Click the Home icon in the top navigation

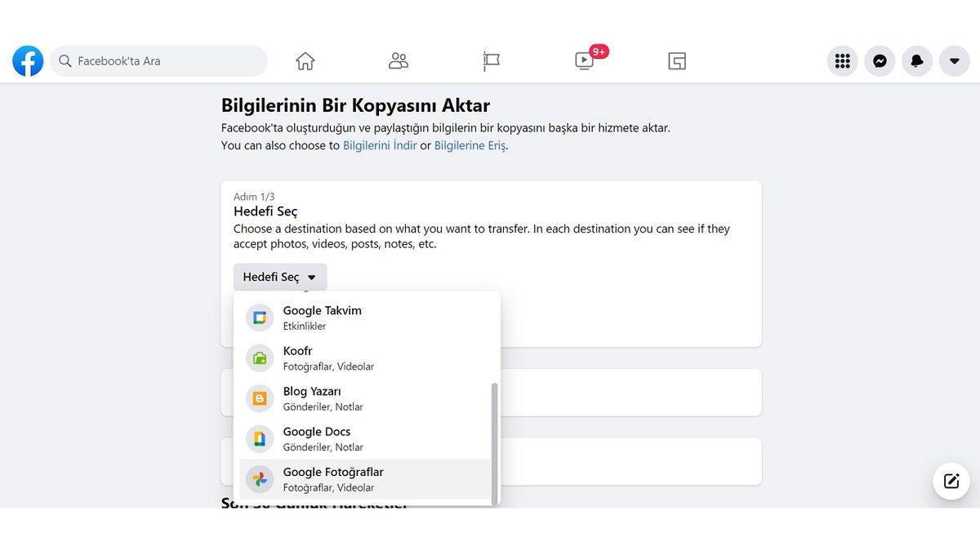(x=305, y=60)
